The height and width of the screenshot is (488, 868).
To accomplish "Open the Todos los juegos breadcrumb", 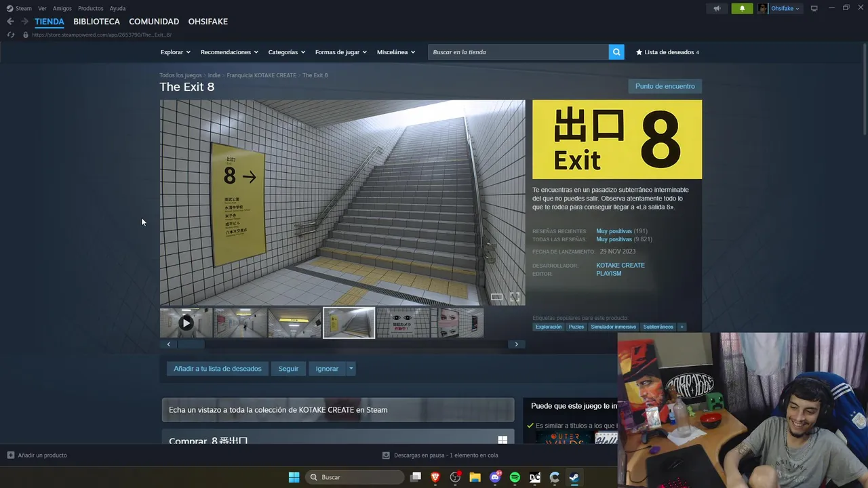I will click(x=180, y=75).
